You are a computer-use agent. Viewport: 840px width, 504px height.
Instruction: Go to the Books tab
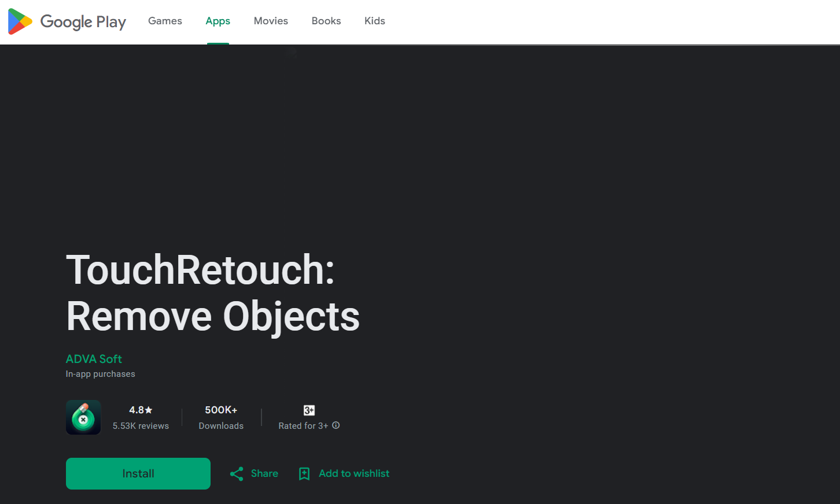(326, 21)
